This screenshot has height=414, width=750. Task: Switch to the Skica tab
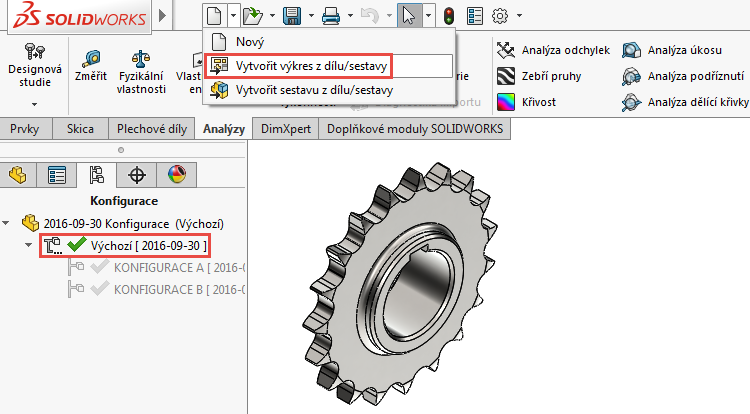[80, 129]
